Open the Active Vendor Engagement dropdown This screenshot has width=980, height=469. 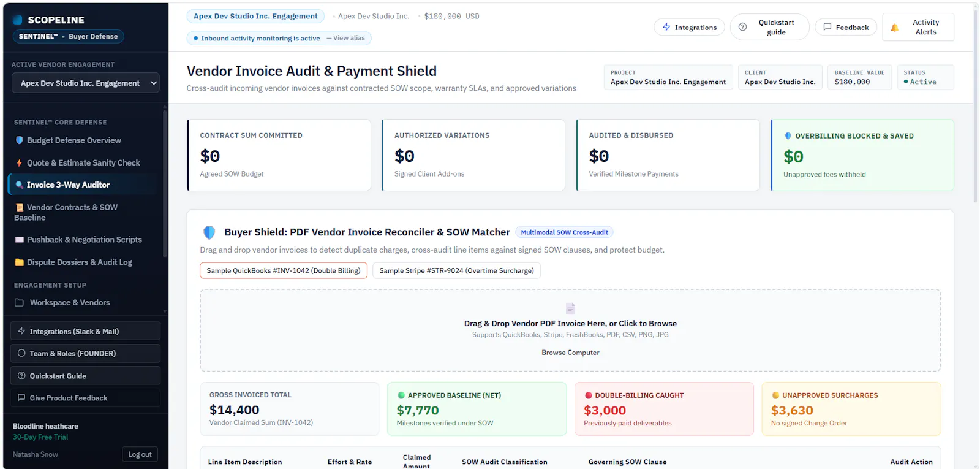86,83
